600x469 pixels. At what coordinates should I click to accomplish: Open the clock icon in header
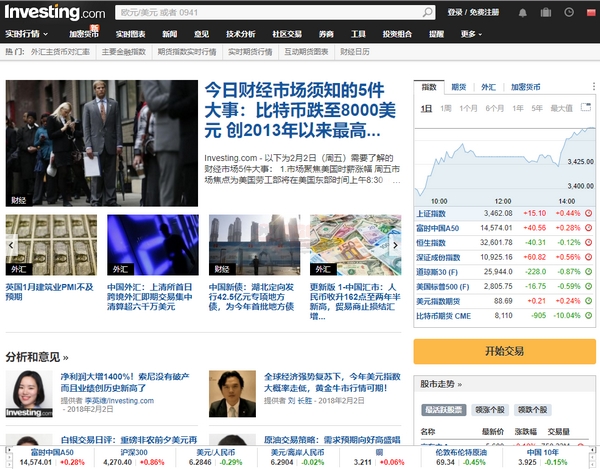click(569, 12)
